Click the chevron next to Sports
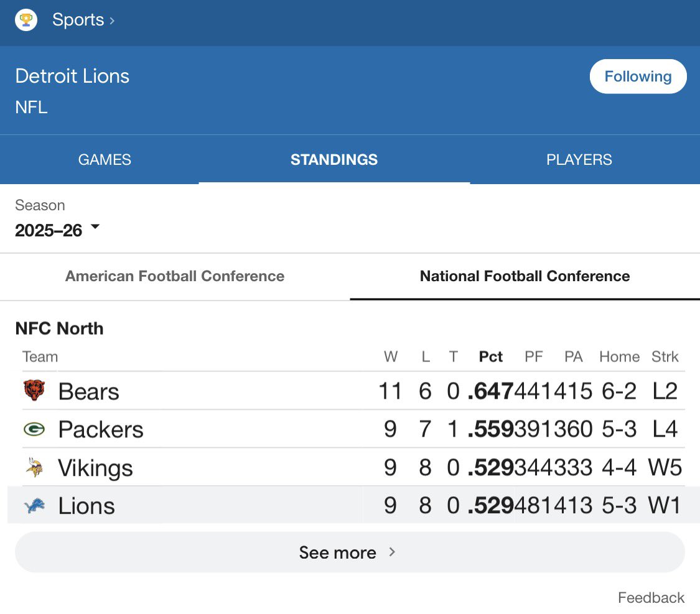The height and width of the screenshot is (614, 700). pos(112,21)
